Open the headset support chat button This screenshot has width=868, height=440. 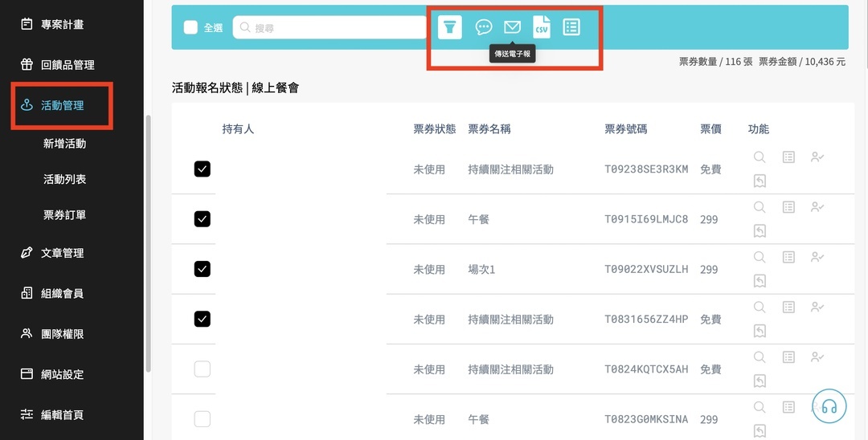point(829,406)
